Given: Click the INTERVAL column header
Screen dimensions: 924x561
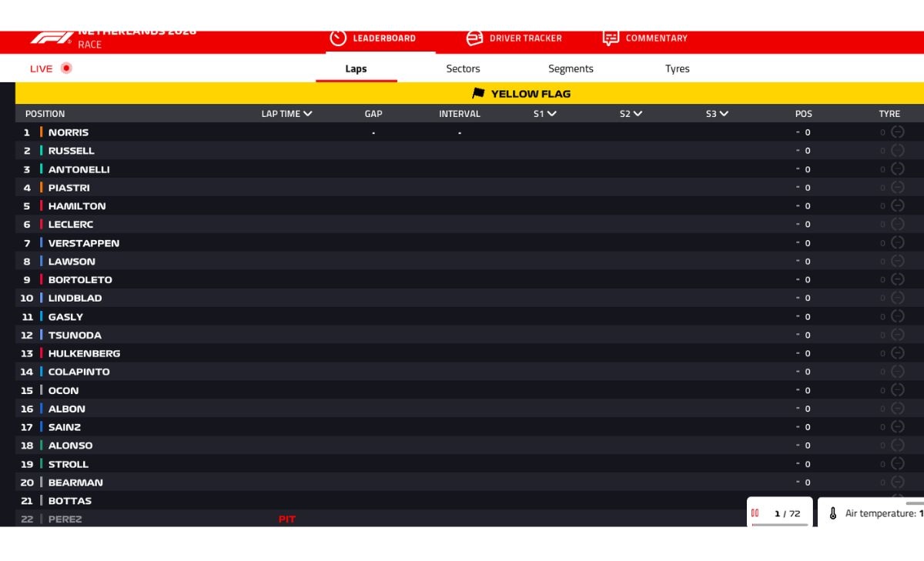Looking at the screenshot, I should click(x=460, y=114).
